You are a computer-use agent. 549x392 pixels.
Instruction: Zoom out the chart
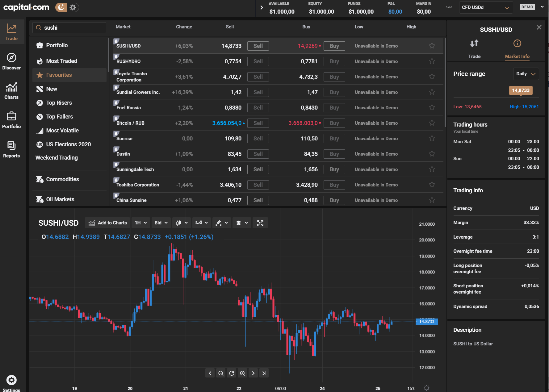[221, 373]
